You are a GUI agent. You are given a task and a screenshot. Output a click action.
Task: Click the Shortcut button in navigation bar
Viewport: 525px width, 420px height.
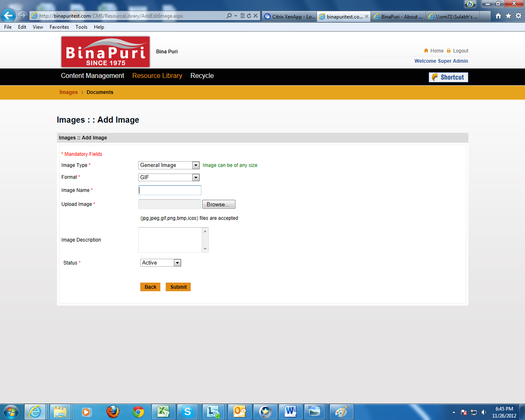448,77
